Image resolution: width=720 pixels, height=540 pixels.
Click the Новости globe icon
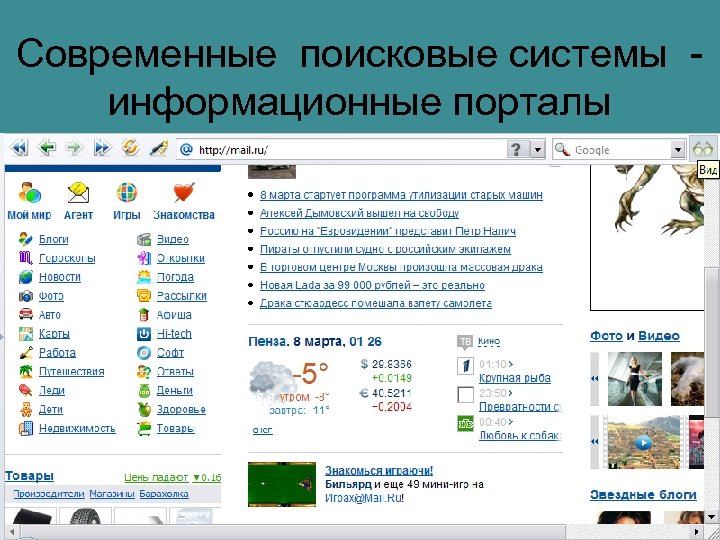(26, 277)
